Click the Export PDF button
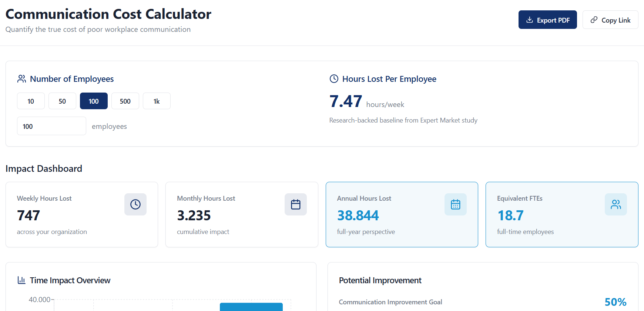This screenshot has height=311, width=644. click(x=547, y=20)
